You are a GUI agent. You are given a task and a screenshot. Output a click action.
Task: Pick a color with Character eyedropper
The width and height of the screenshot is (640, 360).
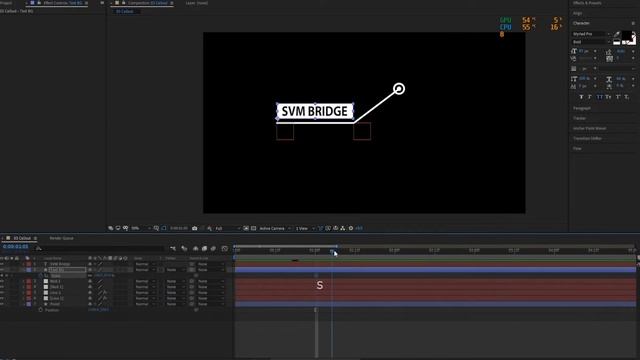(x=617, y=34)
